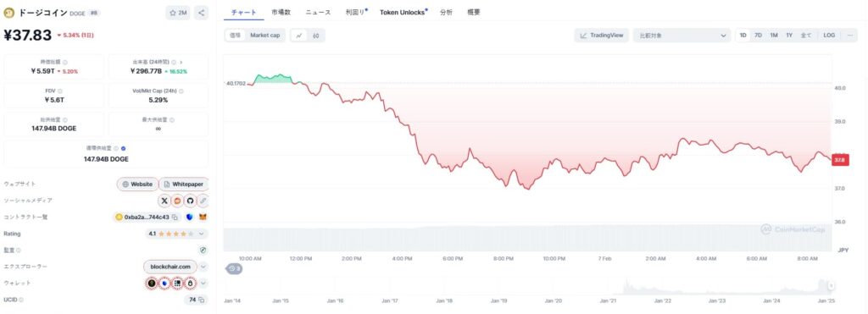The image size is (868, 314).
Task: Add DOGE to watchlist with the star button
Action: [x=178, y=13]
